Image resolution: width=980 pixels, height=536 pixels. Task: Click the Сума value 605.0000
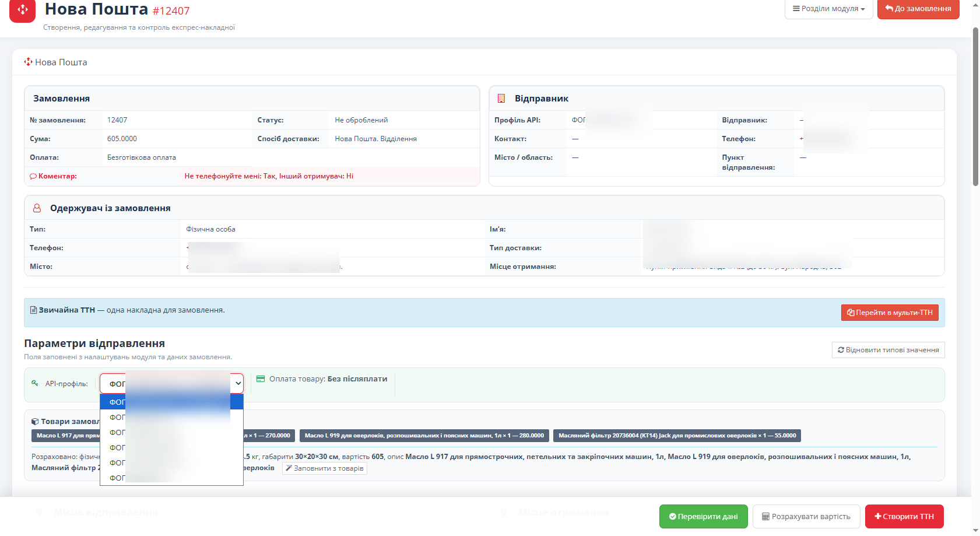[x=122, y=139]
